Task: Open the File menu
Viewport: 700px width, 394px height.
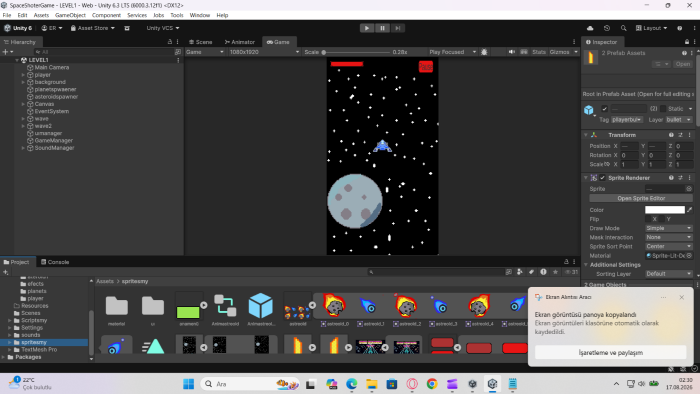Action: click(7, 15)
